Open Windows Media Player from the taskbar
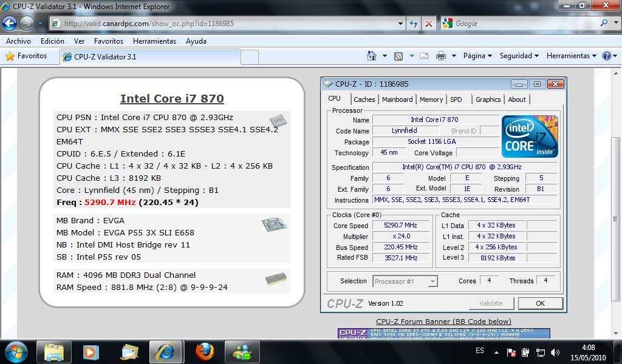622x364 pixels. pos(91,352)
